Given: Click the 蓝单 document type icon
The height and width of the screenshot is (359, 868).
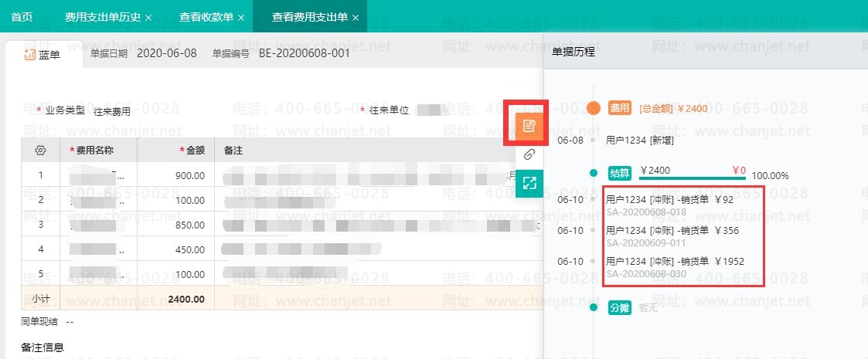Looking at the screenshot, I should coord(30,54).
